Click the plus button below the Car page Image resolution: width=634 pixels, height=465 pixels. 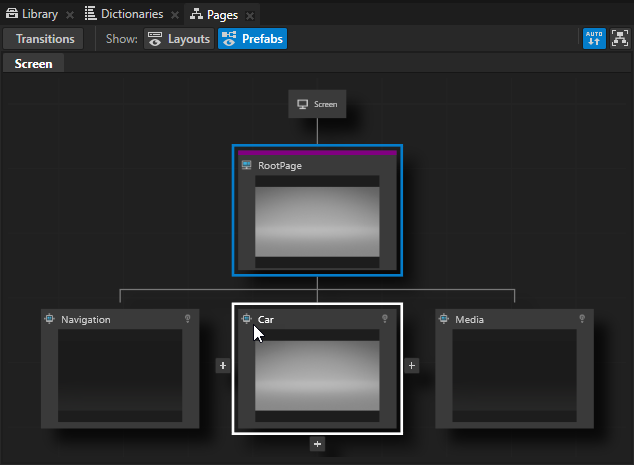[317, 443]
